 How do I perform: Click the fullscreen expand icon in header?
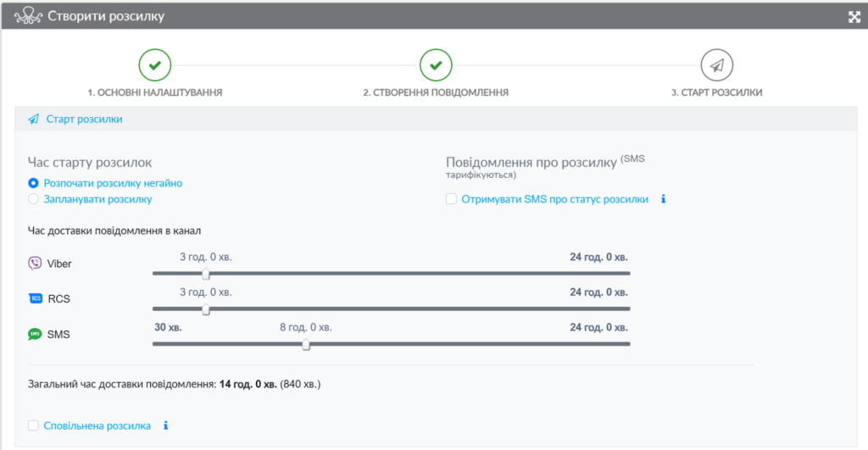pos(854,17)
